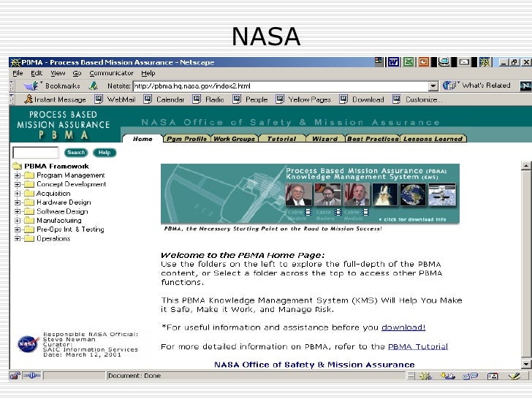
Task: Follow the PBMA Tutorial link
Action: pos(418,346)
